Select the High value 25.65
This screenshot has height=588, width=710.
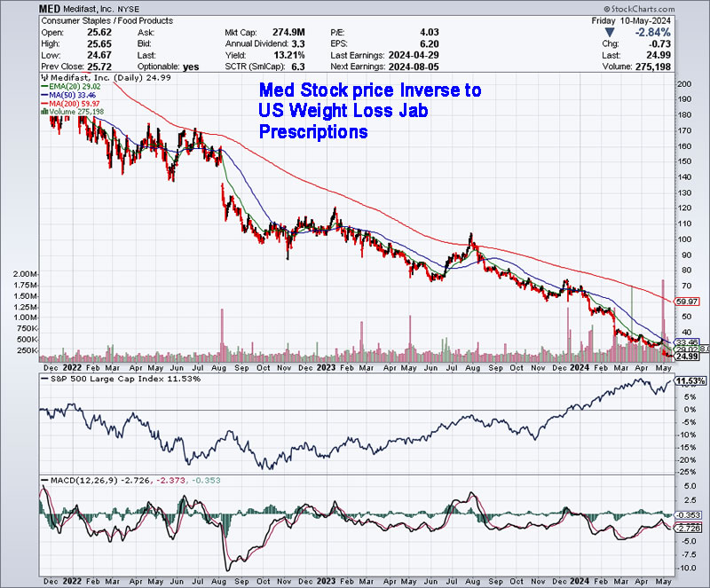point(99,44)
